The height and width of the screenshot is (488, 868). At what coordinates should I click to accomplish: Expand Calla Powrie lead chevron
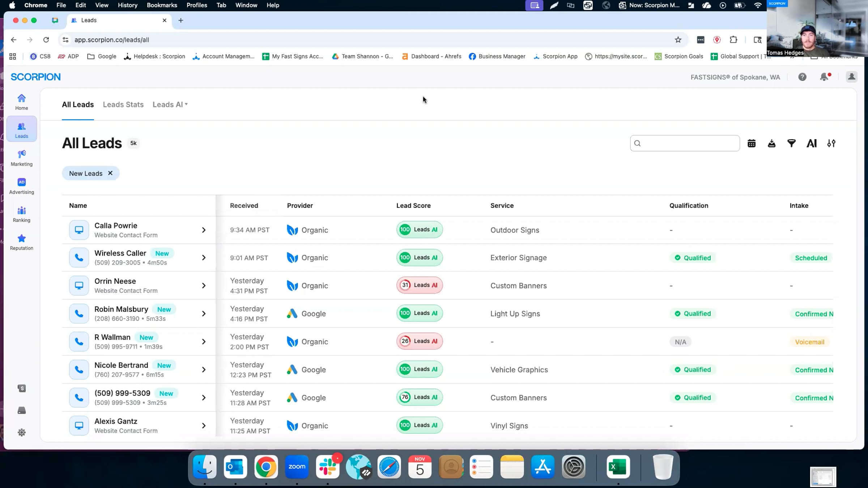pos(204,230)
